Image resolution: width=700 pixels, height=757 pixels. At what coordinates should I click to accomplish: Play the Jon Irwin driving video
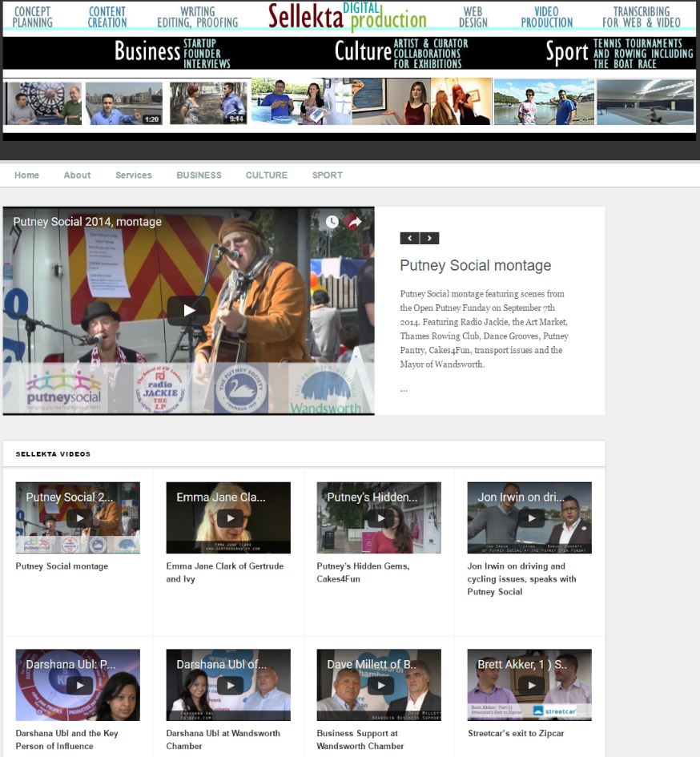[529, 518]
